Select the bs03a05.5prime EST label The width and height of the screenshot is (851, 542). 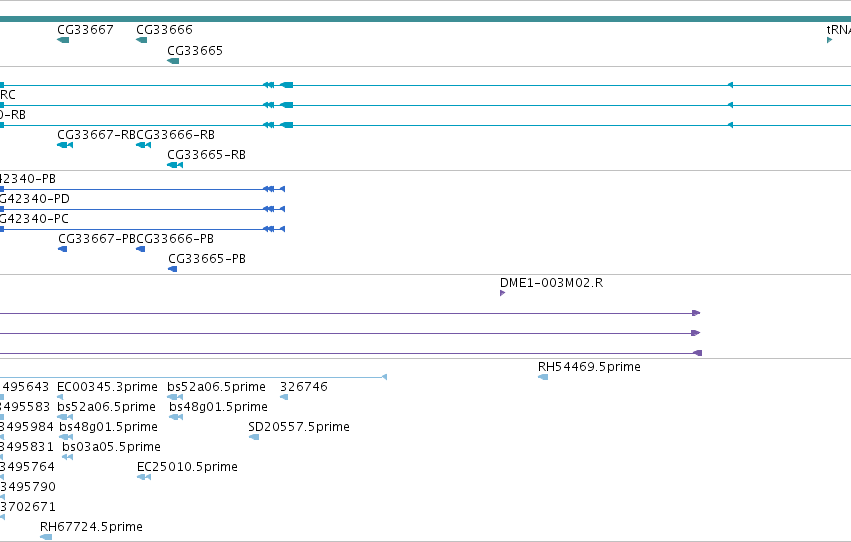pos(111,447)
